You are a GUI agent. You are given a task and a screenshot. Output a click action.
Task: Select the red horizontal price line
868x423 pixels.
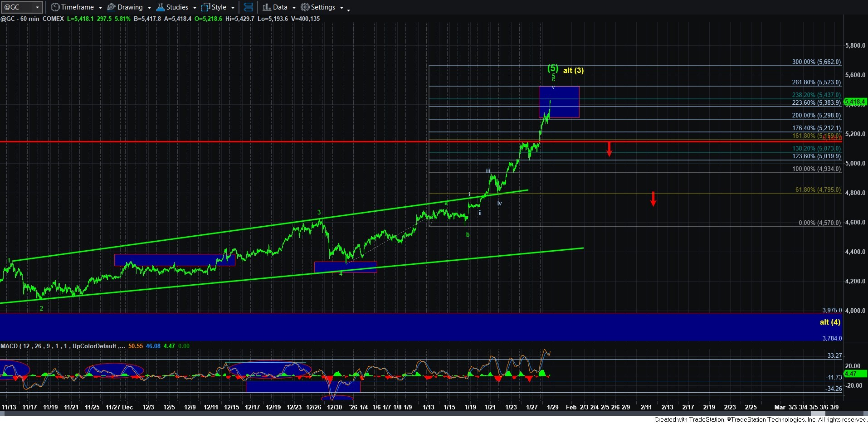pos(272,142)
